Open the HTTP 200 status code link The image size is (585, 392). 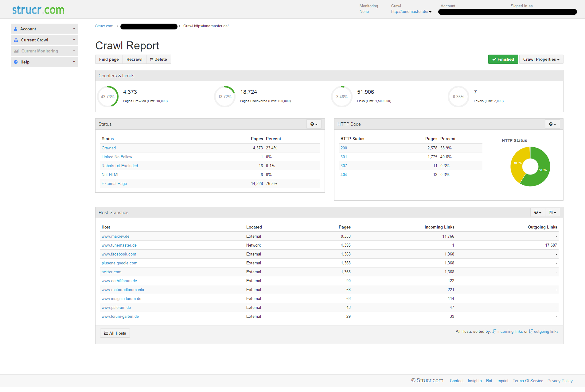pyautogui.click(x=344, y=148)
